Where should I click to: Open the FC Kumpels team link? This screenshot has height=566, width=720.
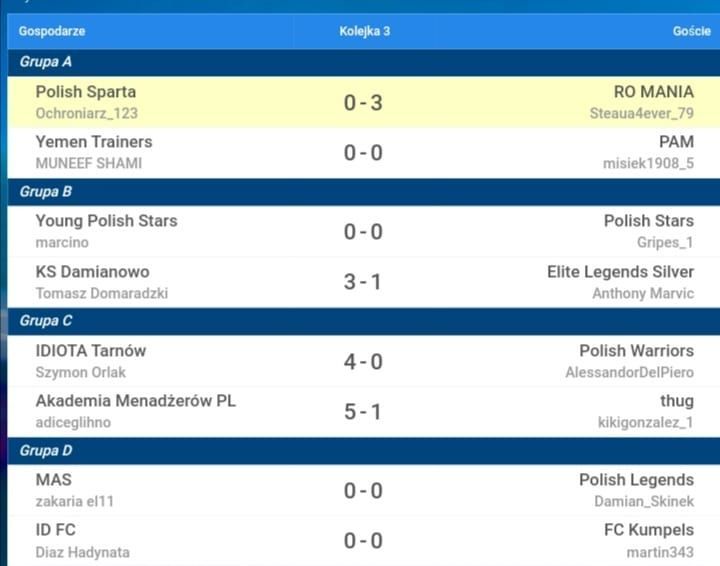(648, 530)
